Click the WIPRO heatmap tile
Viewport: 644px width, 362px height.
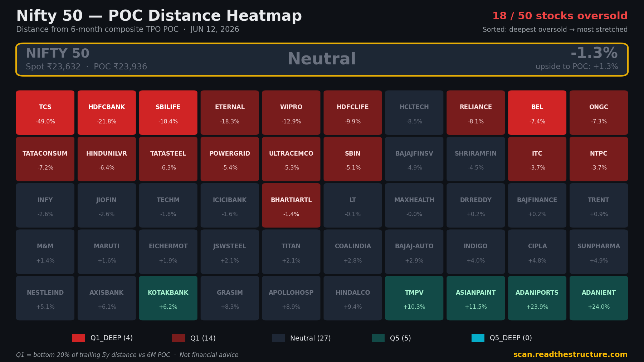point(291,113)
